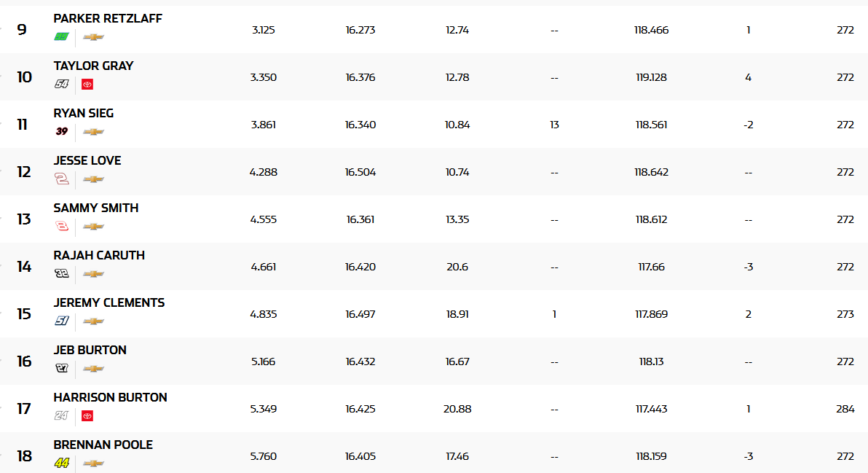The height and width of the screenshot is (473, 868).
Task: Open Ryan Sieg's driver name
Action: pos(84,113)
